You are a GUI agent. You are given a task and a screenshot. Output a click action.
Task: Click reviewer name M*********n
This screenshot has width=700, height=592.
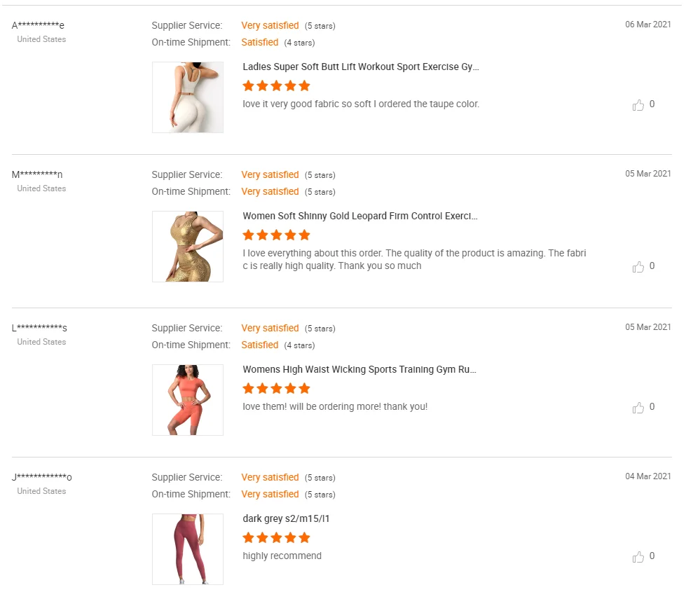tap(37, 175)
